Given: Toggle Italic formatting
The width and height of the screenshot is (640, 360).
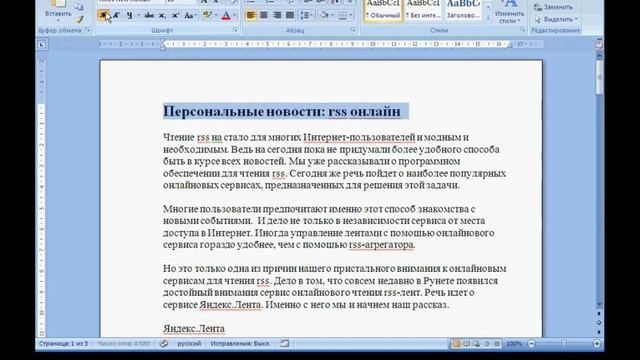Looking at the screenshot, I should click(116, 16).
